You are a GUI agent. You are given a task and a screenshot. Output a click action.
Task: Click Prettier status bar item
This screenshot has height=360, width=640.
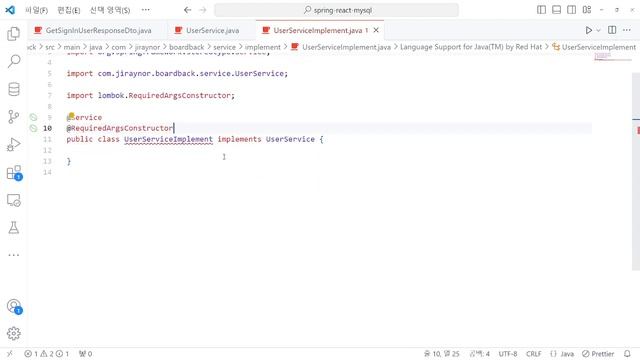point(598,353)
